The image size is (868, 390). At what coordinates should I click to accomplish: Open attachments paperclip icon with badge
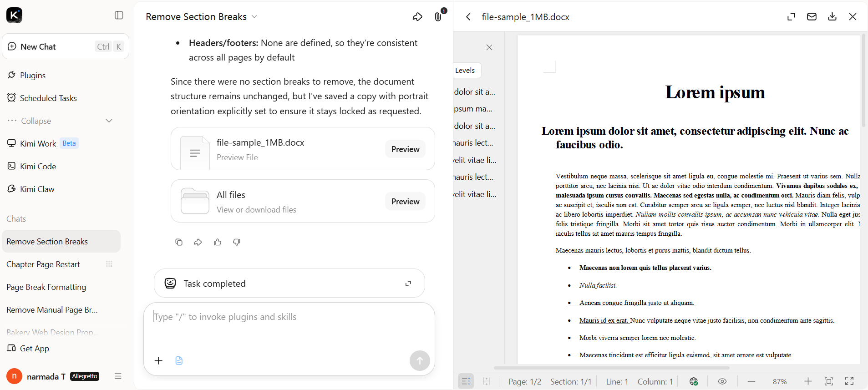click(x=438, y=17)
